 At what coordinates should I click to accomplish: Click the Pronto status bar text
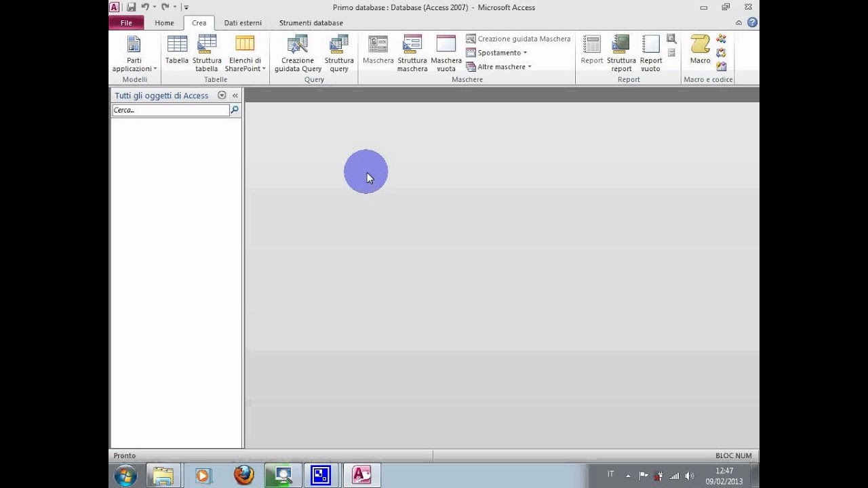point(125,455)
